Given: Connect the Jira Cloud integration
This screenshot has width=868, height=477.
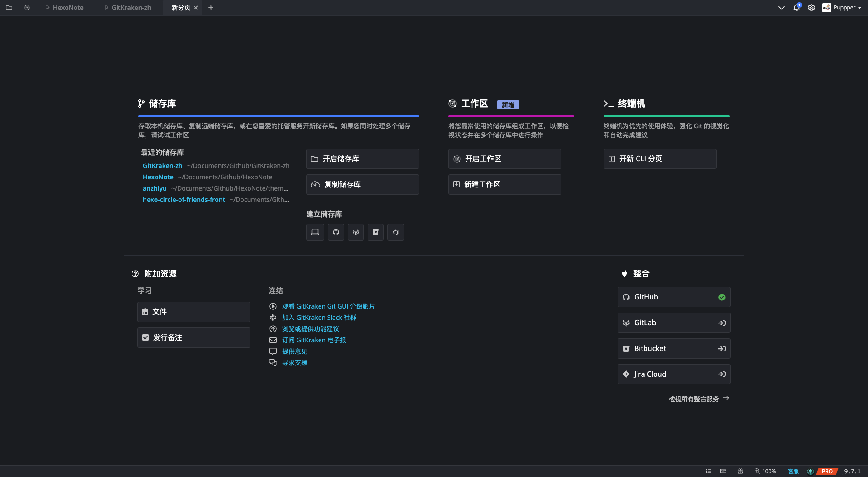Looking at the screenshot, I should click(674, 374).
